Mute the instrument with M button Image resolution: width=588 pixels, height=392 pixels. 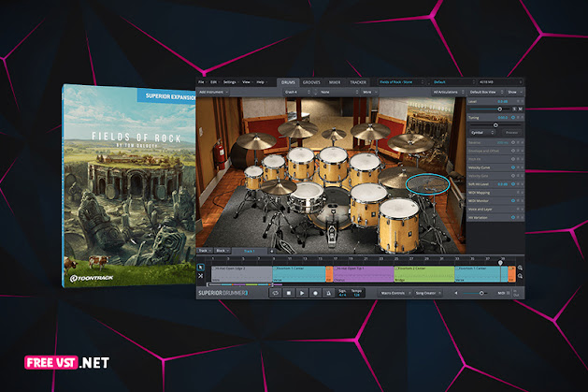(x=520, y=109)
